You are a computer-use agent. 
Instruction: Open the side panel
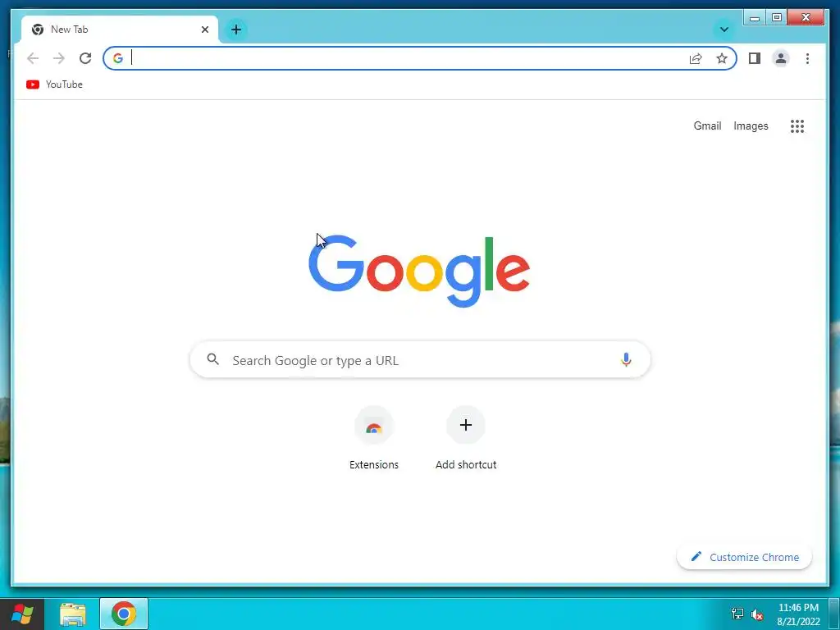tap(755, 58)
